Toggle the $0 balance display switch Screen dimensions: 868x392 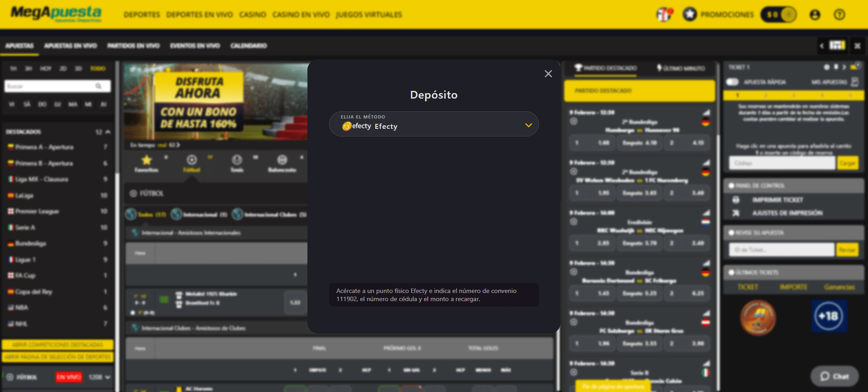[778, 15]
